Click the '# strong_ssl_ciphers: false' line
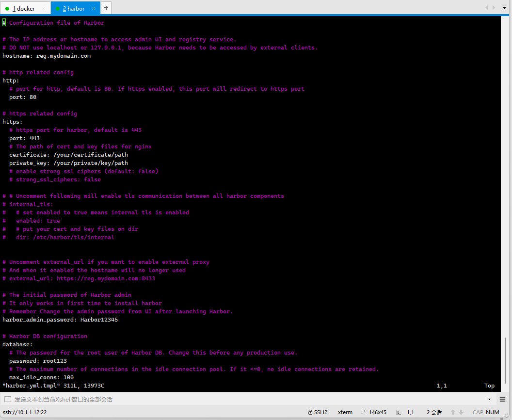Screen dimensions: 512x420 coord(55,179)
